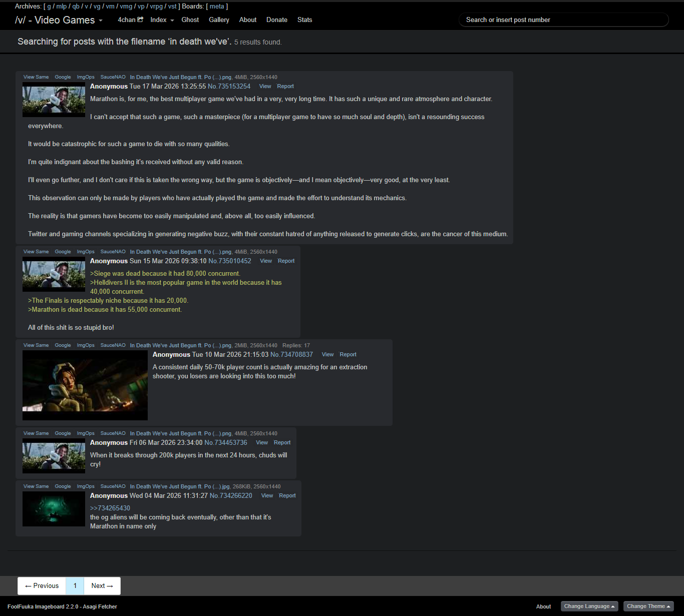Screen dimensions: 684x616
Task: Click the "5 results found." text
Action: point(258,43)
